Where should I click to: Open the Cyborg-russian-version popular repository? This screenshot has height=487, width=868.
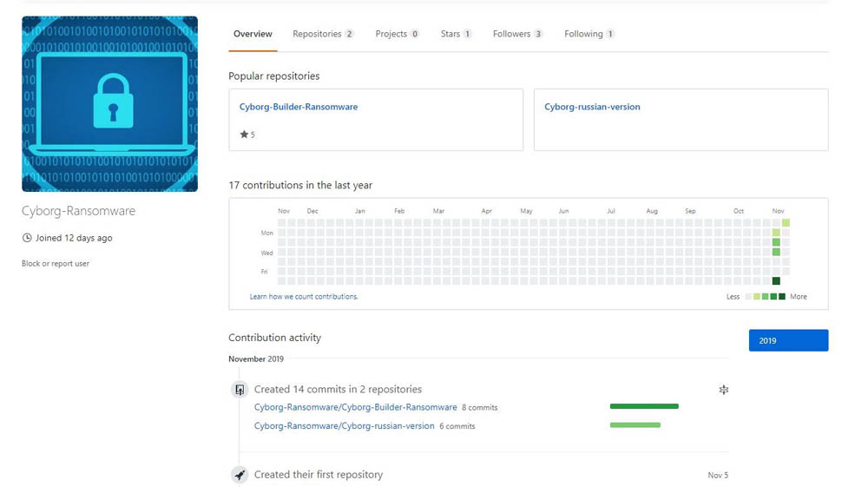[x=592, y=107]
